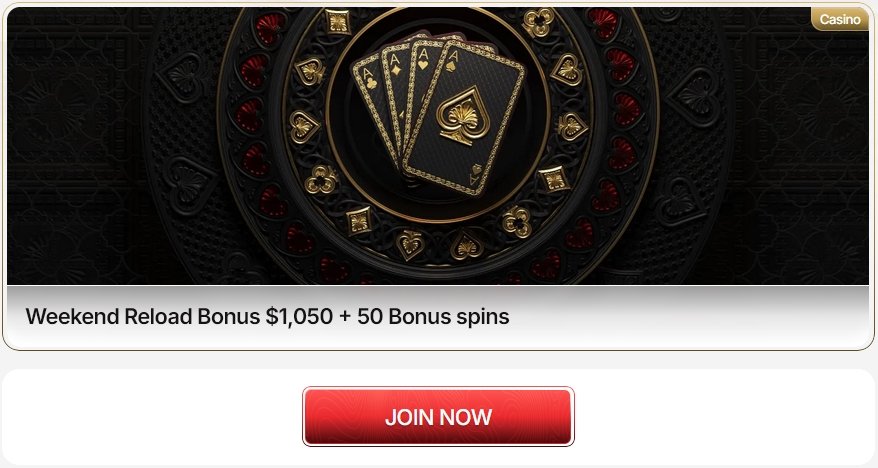Click the right gold spade at ring's bottom
This screenshot has height=468, width=878.
click(x=467, y=245)
